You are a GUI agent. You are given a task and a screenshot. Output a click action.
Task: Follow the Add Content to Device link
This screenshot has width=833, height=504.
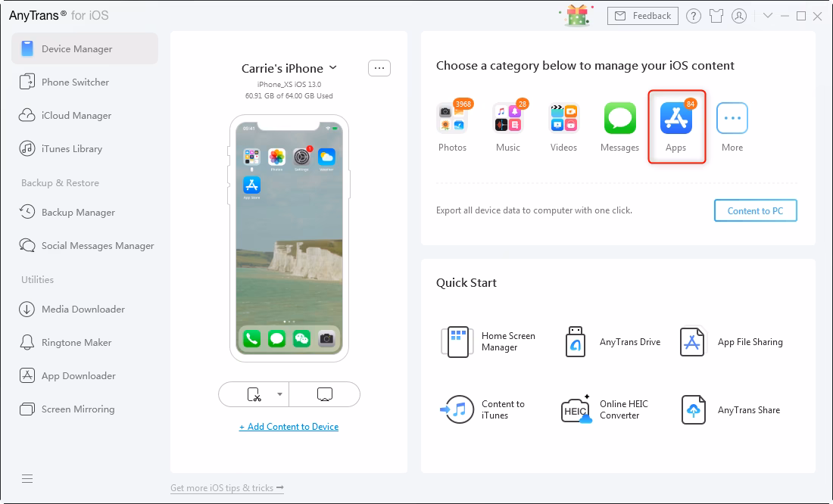tap(289, 427)
